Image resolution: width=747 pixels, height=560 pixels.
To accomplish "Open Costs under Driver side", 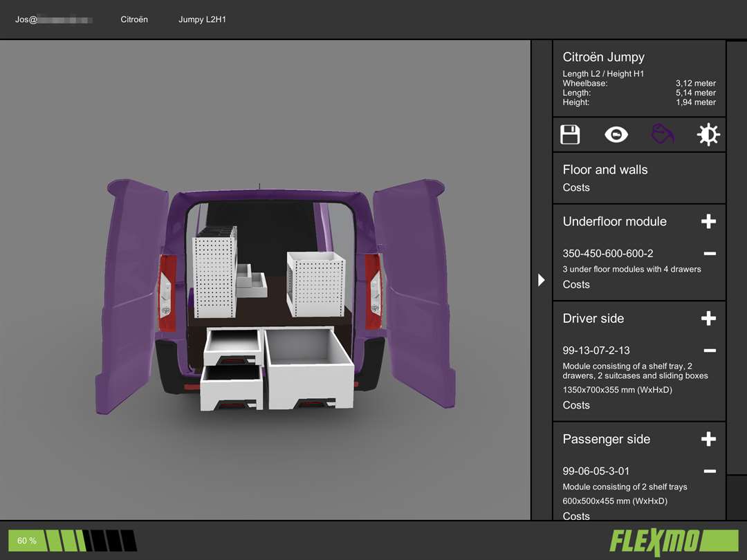I will pos(576,405).
